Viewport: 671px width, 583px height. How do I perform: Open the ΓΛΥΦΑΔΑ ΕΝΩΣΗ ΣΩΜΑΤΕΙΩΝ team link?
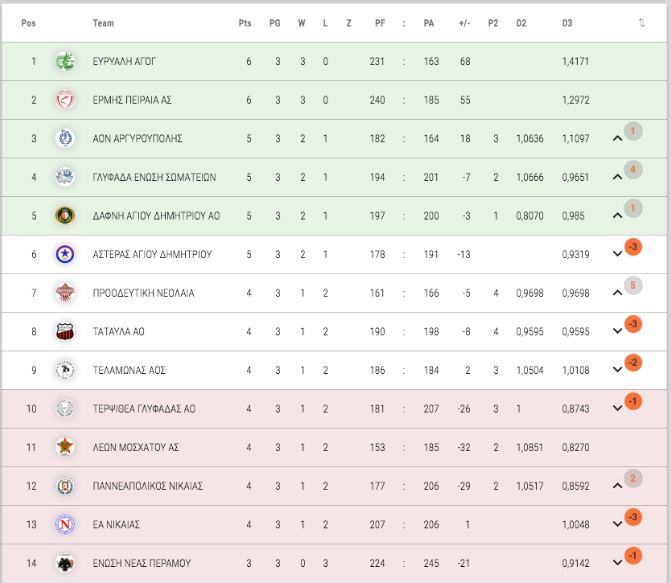tap(154, 177)
